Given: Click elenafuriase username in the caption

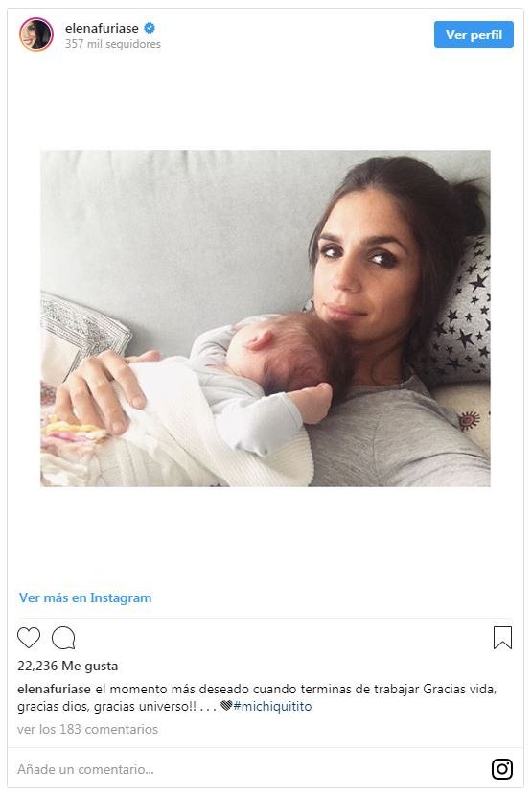Looking at the screenshot, I should point(54,689).
